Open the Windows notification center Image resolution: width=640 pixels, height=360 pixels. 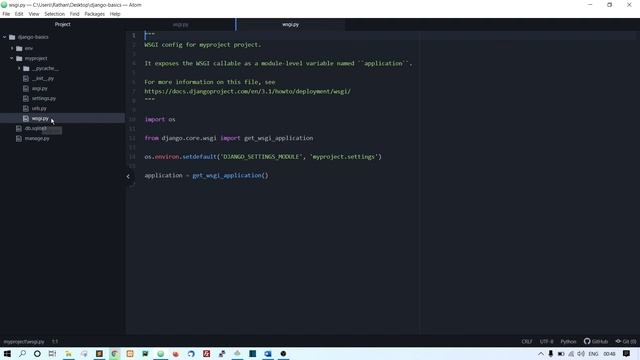627,354
